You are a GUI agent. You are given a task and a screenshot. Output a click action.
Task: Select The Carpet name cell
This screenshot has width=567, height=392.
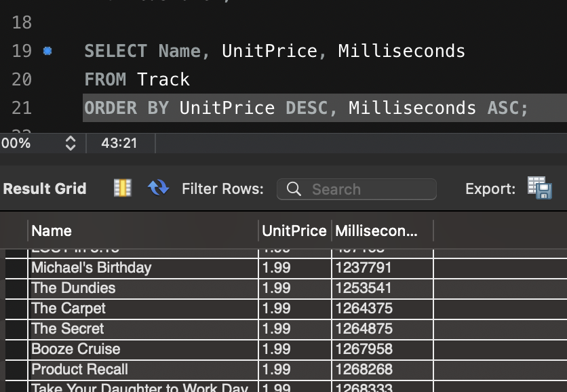[143, 309]
